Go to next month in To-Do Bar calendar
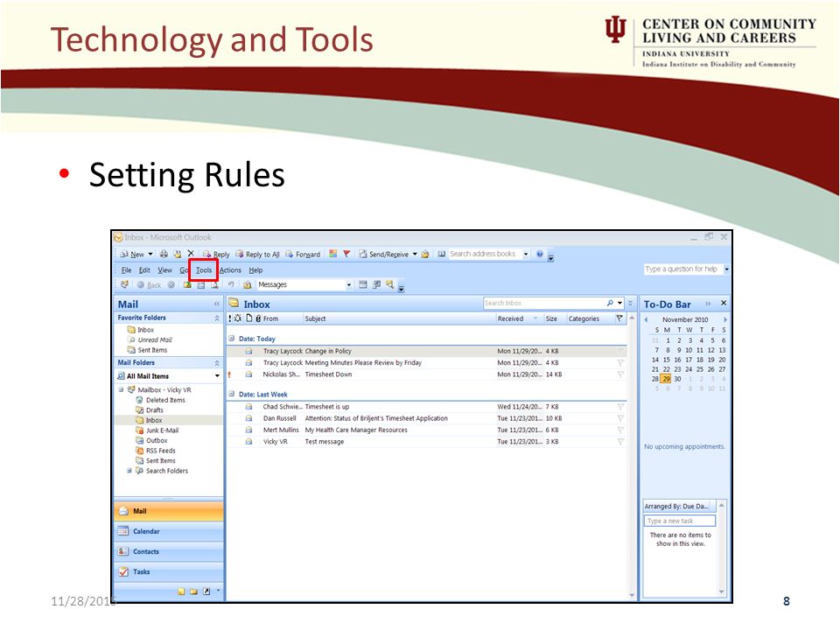Viewport: 840px width, 630px height. point(724,320)
